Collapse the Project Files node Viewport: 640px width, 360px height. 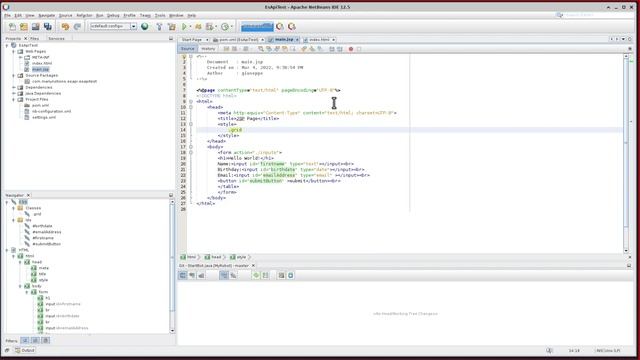tap(13, 99)
